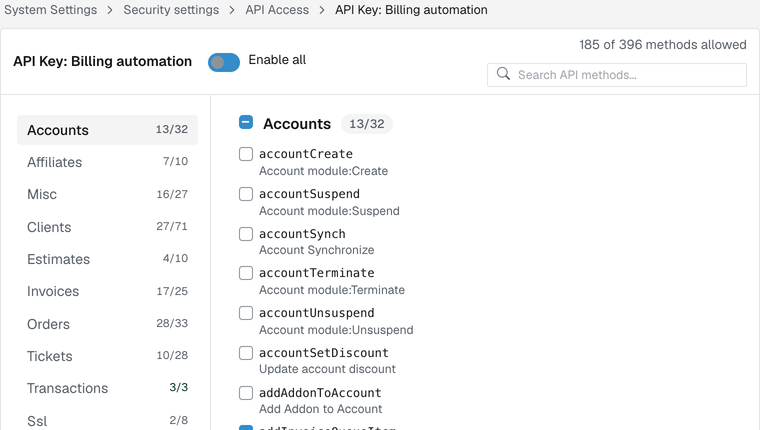
Task: Open System Settings breadcrumb link
Action: point(50,10)
